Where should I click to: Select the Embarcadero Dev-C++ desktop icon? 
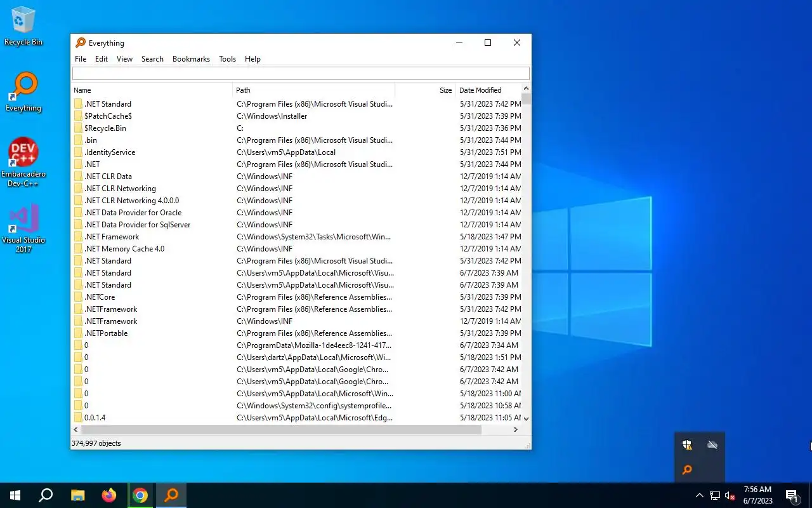point(23,162)
